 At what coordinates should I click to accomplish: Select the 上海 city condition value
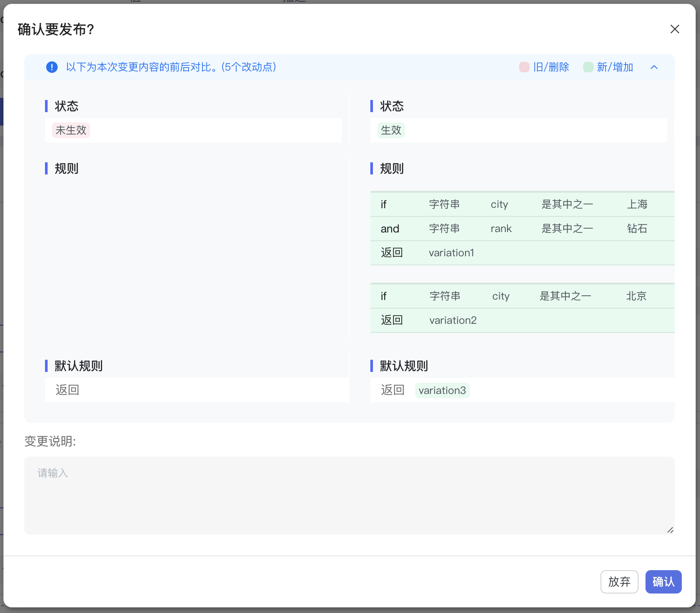tap(637, 204)
